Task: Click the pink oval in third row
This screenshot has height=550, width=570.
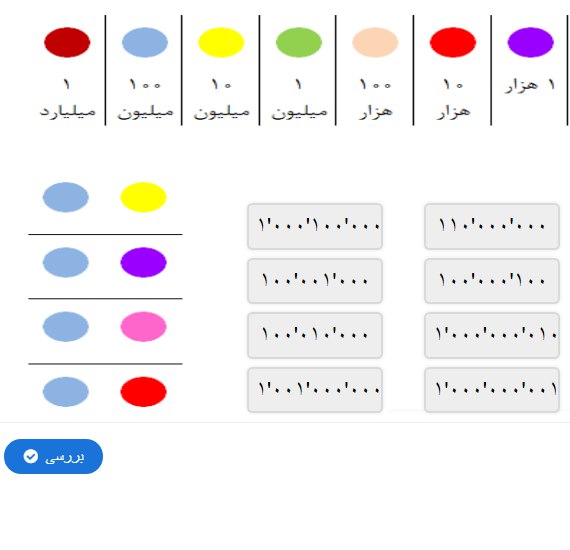Action: point(144,326)
